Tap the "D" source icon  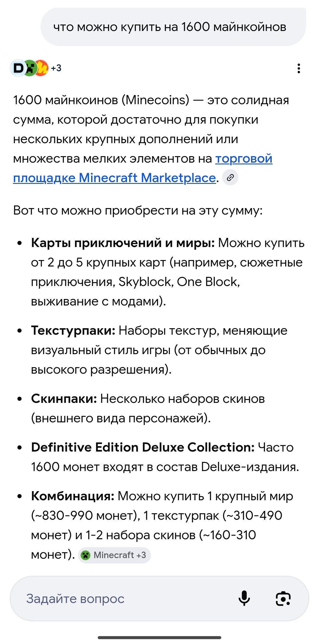[x=18, y=68]
